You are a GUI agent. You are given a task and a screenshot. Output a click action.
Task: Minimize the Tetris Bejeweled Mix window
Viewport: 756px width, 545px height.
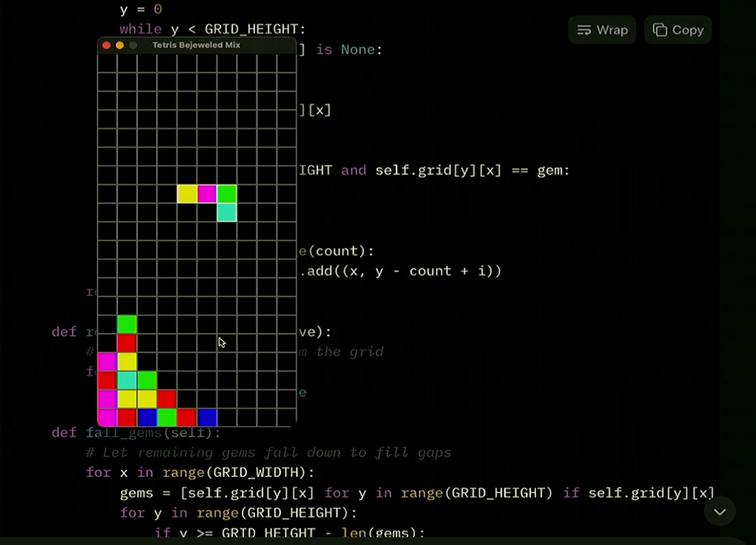(120, 46)
